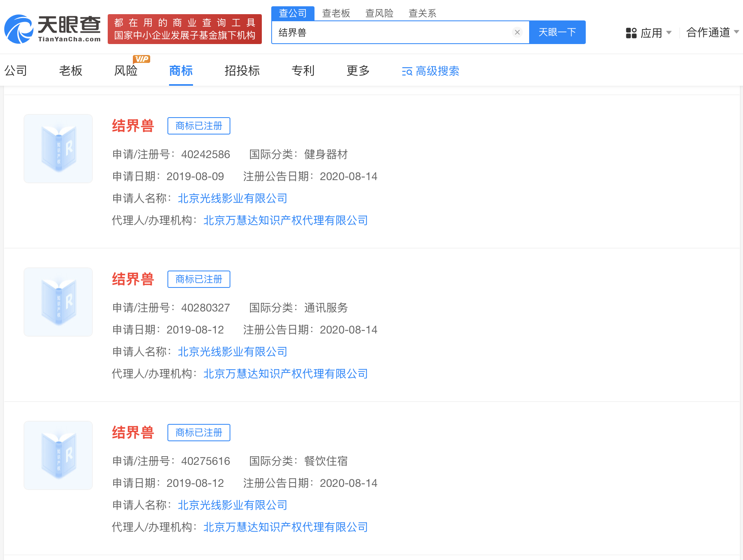Expand the 应用 dropdown arrow

(669, 32)
